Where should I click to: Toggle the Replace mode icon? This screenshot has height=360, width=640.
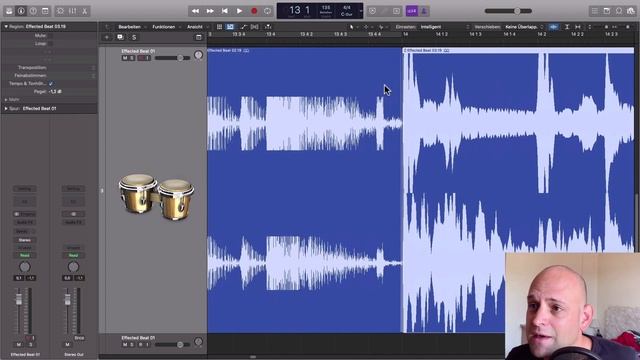(372, 11)
